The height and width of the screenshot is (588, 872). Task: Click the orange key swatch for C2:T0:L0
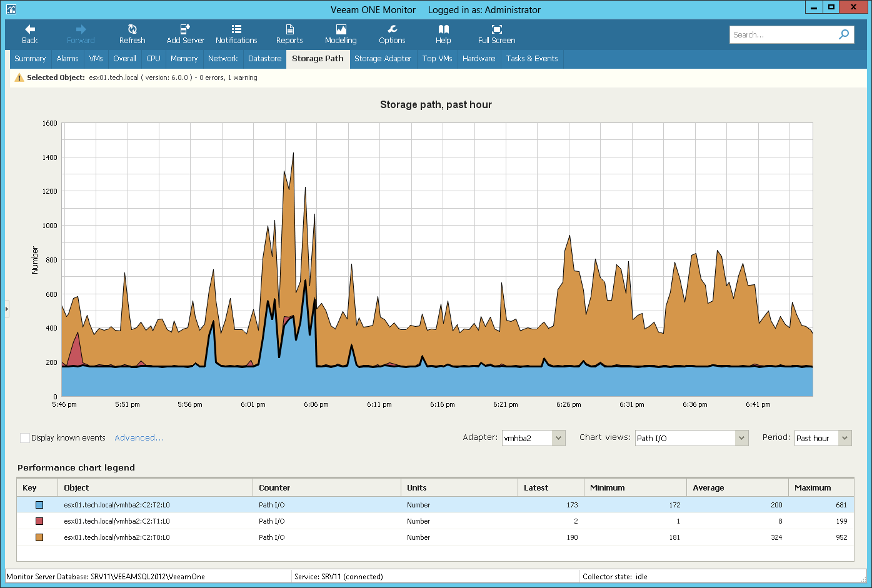click(39, 537)
